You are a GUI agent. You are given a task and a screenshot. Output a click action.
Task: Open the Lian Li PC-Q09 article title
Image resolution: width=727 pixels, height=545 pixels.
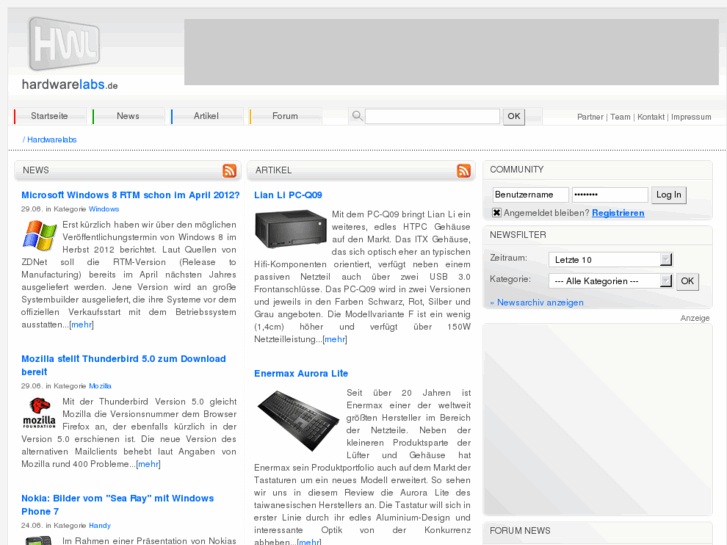[x=288, y=195]
